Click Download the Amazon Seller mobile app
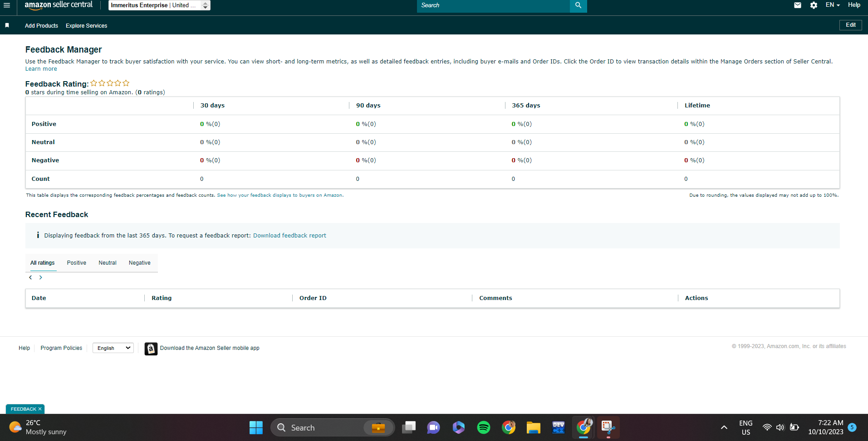The height and width of the screenshot is (441, 868). click(x=210, y=348)
